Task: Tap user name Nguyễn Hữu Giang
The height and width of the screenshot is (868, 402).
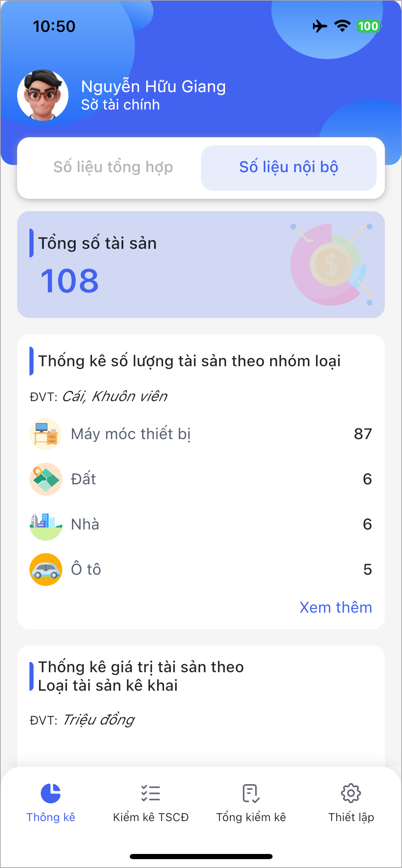Action: point(153,87)
